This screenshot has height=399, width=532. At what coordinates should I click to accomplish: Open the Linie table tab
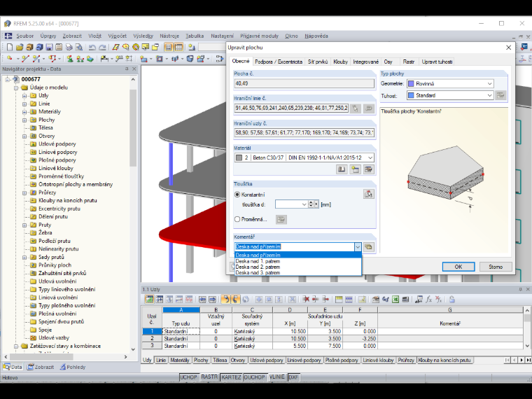(x=161, y=360)
